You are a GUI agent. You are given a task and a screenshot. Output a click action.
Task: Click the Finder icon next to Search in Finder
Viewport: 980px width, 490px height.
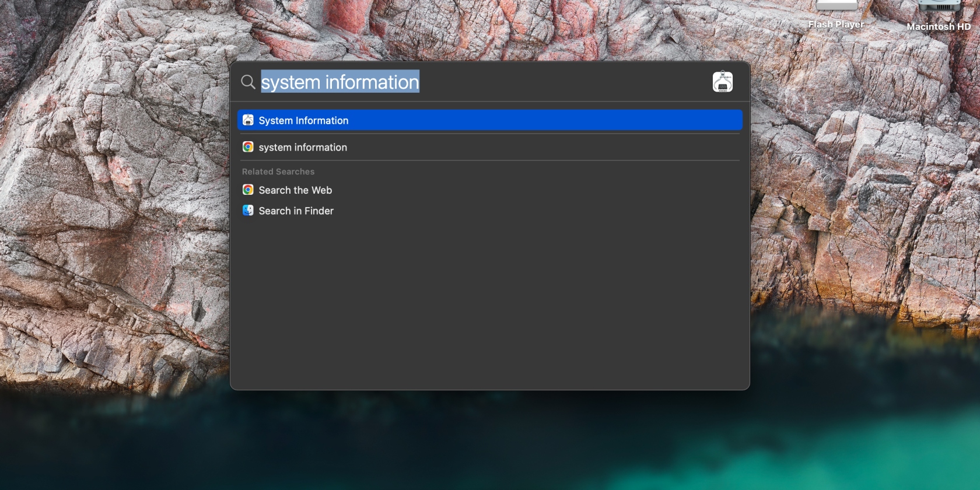248,211
